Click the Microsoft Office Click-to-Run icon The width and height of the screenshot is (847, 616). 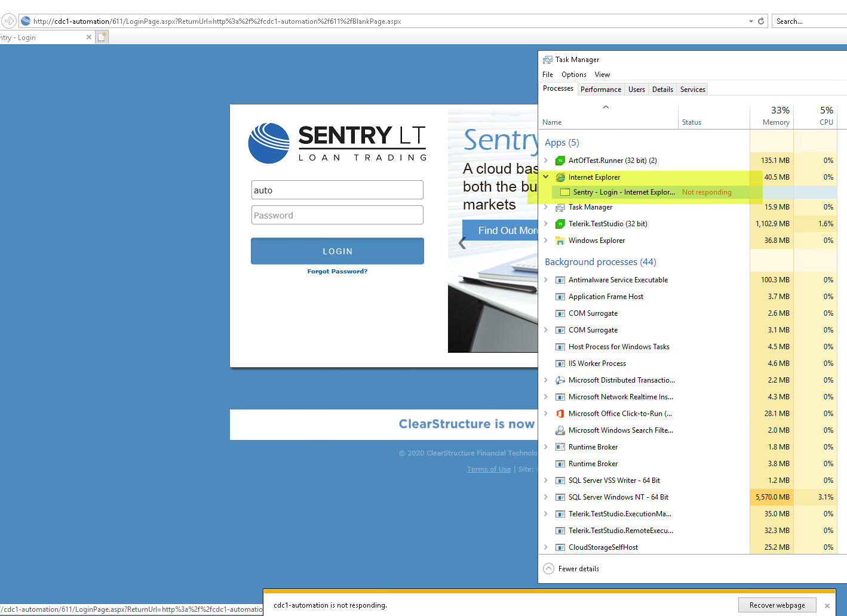560,414
